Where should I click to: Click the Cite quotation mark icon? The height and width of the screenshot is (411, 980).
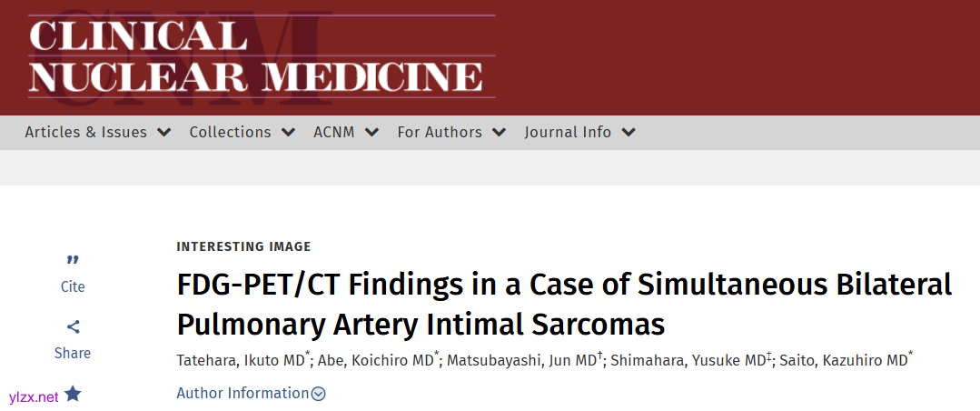coord(73,261)
